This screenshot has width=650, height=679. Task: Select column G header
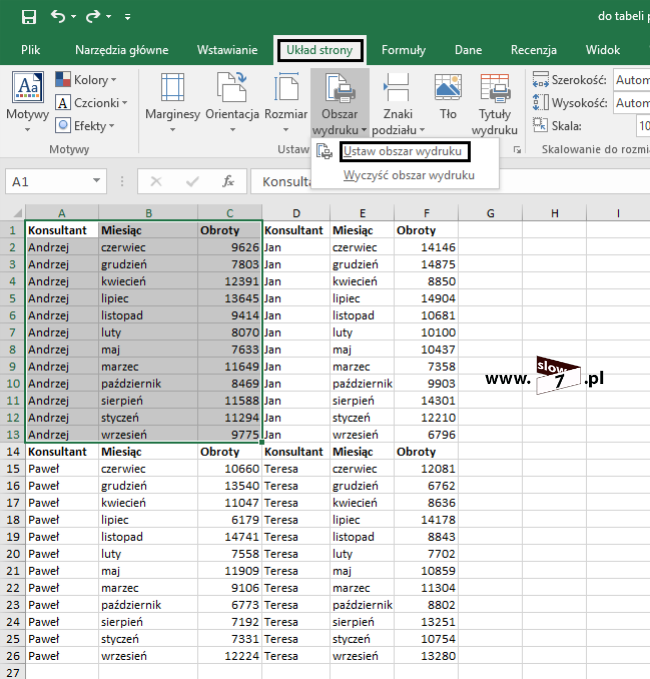tap(490, 213)
